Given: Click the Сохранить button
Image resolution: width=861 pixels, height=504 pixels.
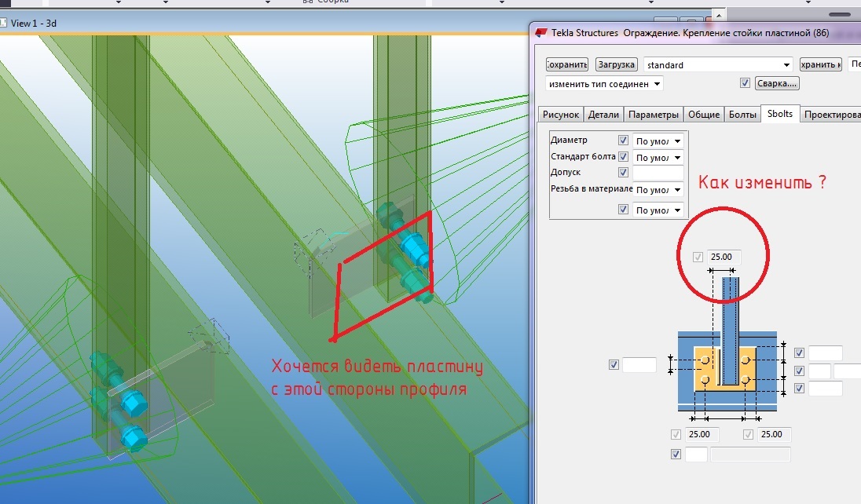Looking at the screenshot, I should point(566,64).
